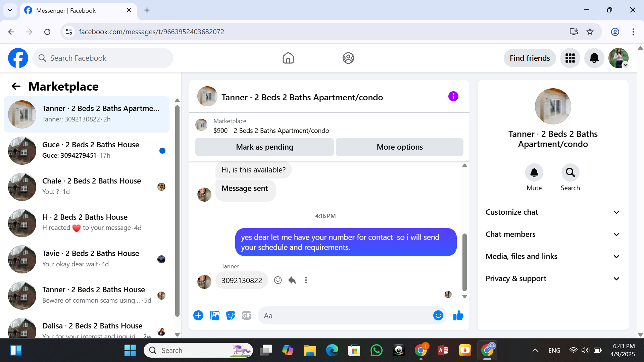
Task: View site information icon in address bar
Action: point(69,32)
